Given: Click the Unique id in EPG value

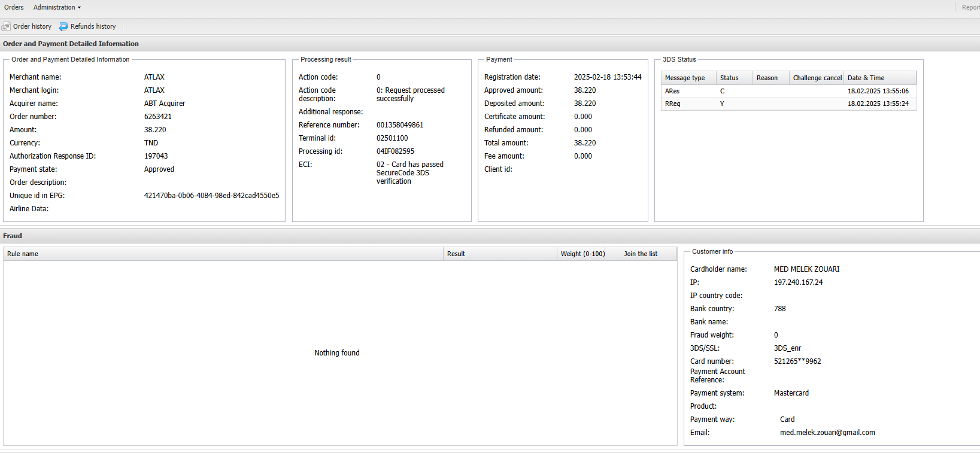Looking at the screenshot, I should click(x=211, y=196).
